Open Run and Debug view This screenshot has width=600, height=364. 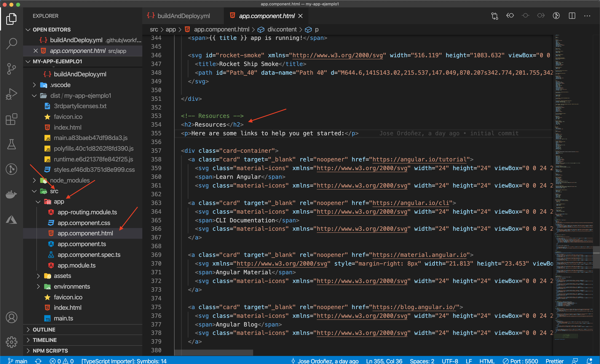11,94
